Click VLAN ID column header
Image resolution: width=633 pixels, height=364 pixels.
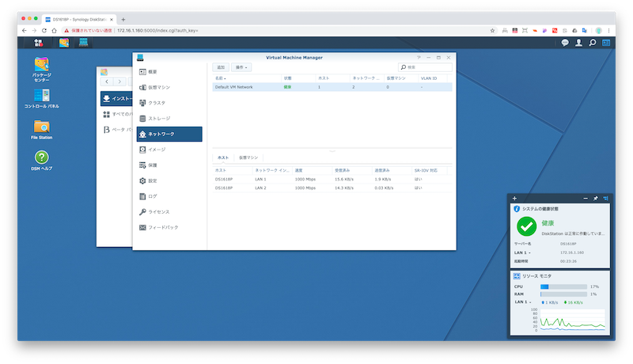(x=433, y=78)
